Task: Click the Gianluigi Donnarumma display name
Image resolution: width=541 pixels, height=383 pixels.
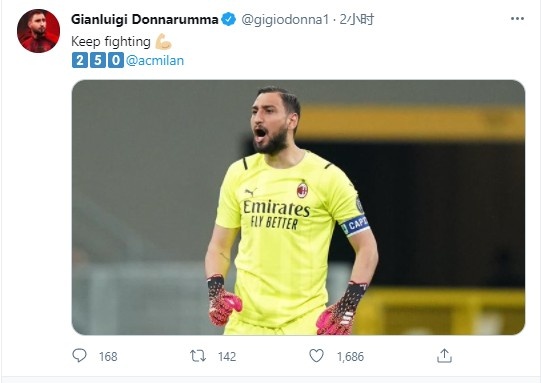Action: point(145,19)
